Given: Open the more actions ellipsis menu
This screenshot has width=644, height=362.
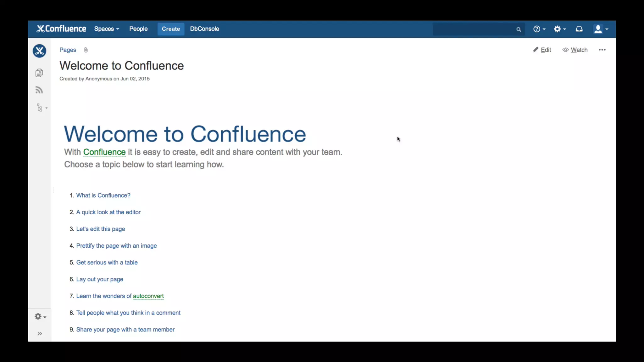Looking at the screenshot, I should point(602,50).
